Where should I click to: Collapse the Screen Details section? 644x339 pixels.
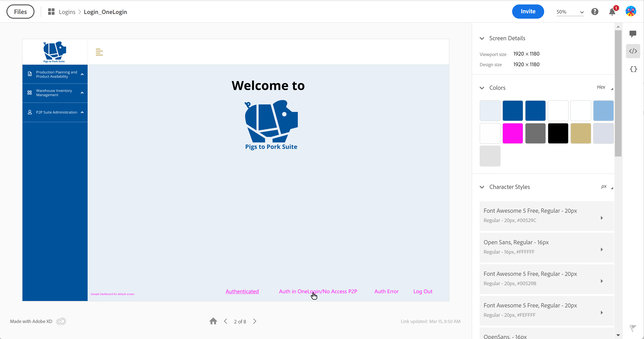(482, 38)
